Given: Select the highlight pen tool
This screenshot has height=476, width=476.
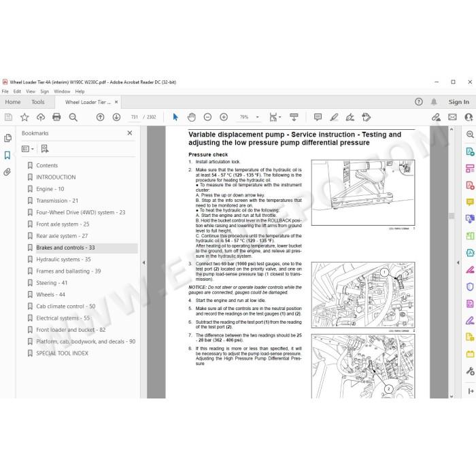Looking at the screenshot, I should (335, 117).
